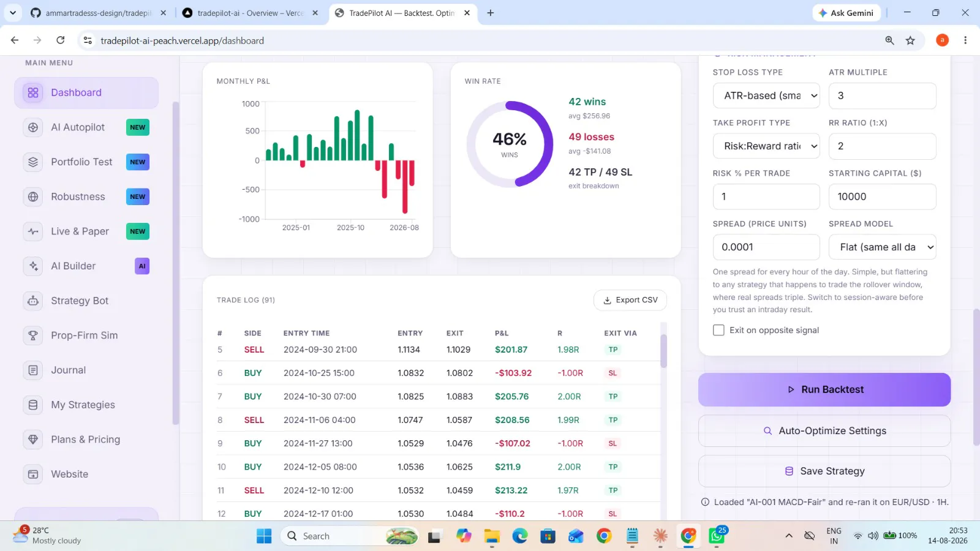The width and height of the screenshot is (980, 551).
Task: Open Live & Paper section
Action: pyautogui.click(x=86, y=231)
